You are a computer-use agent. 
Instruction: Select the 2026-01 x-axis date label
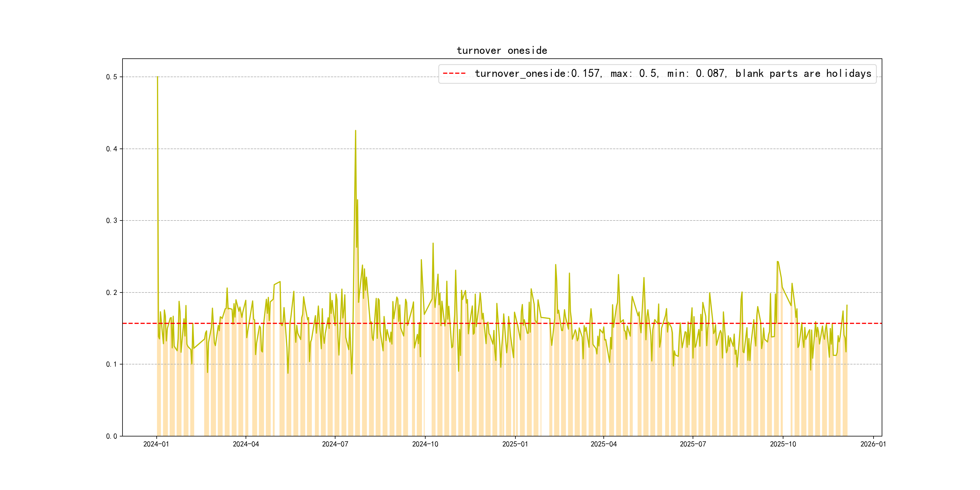[873, 444]
